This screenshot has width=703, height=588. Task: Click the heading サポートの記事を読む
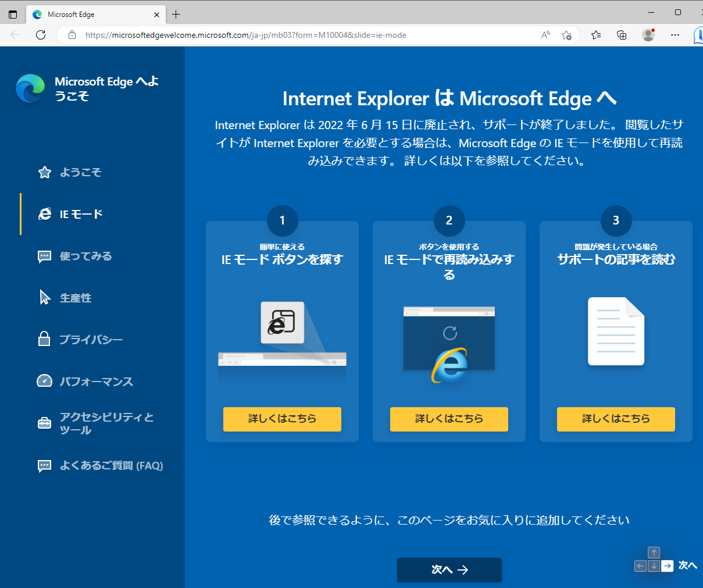pos(616,259)
